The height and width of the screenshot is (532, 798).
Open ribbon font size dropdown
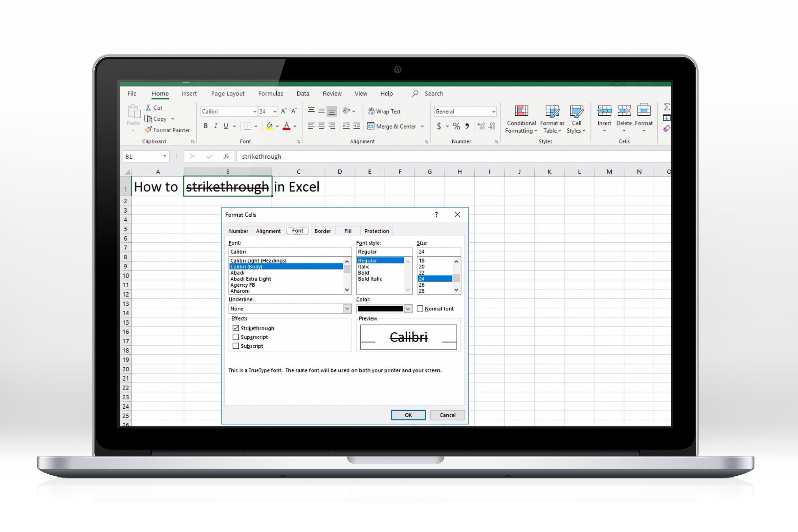click(x=275, y=111)
